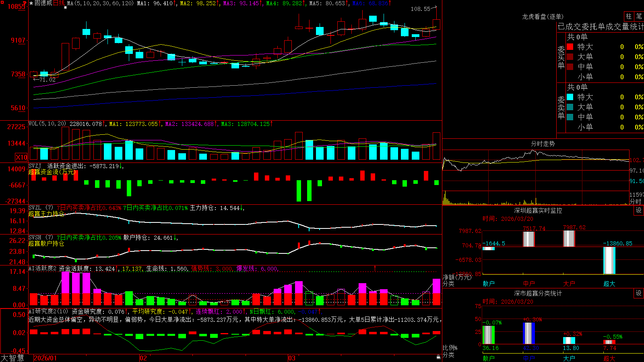Click the 固德威 stock name
The height and width of the screenshot is (362, 644).
pyautogui.click(x=43, y=3)
